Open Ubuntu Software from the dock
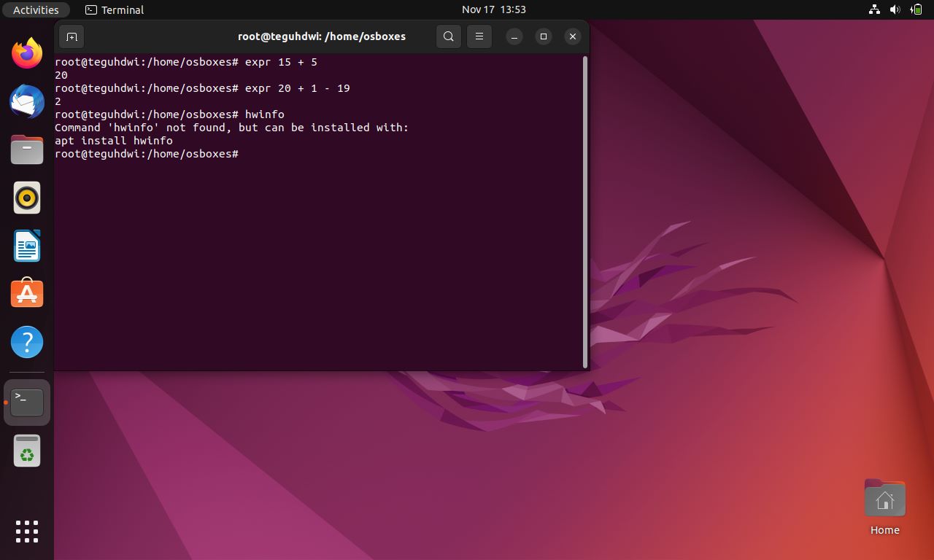The width and height of the screenshot is (934, 560). (x=27, y=294)
